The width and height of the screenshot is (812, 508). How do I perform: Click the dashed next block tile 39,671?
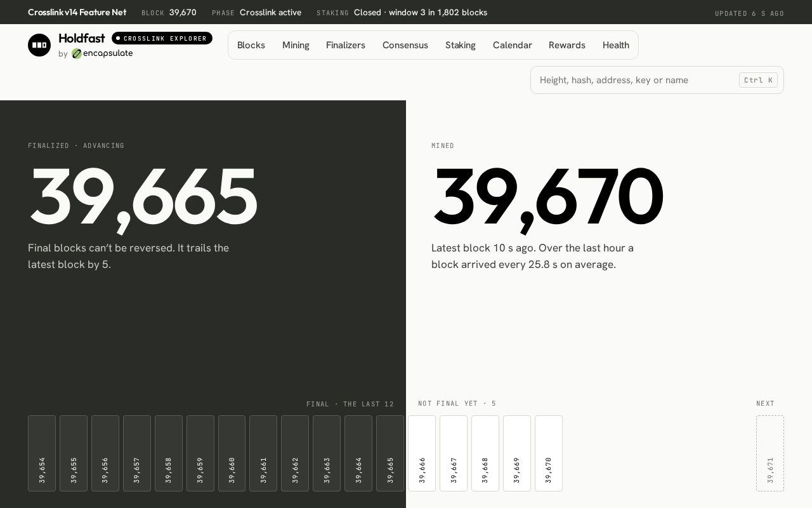770,453
